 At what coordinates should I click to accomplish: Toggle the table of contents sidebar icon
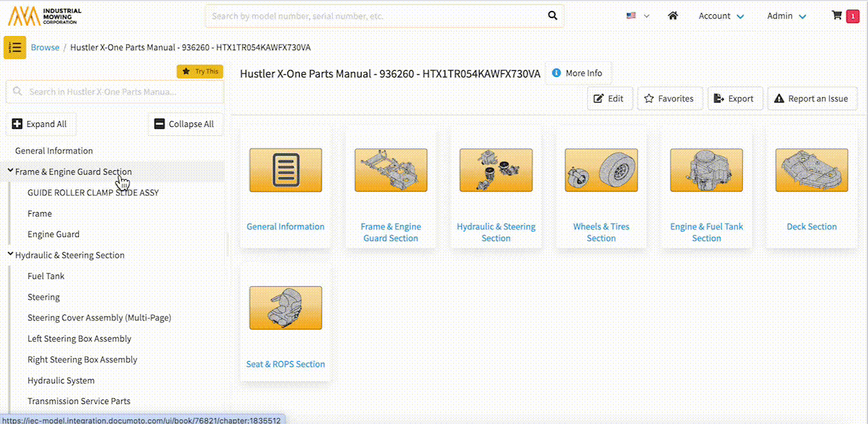(15, 47)
